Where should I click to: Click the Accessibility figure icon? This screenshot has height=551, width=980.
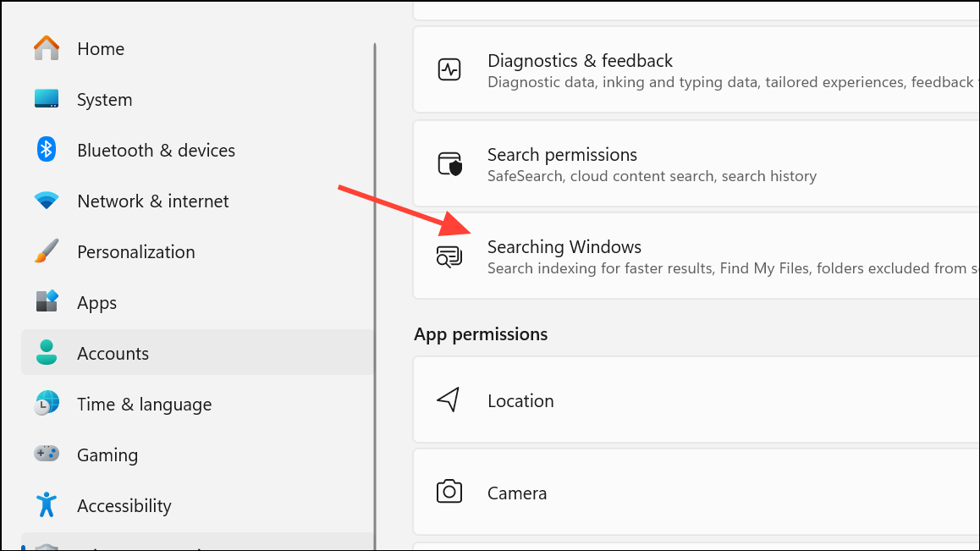pos(47,504)
